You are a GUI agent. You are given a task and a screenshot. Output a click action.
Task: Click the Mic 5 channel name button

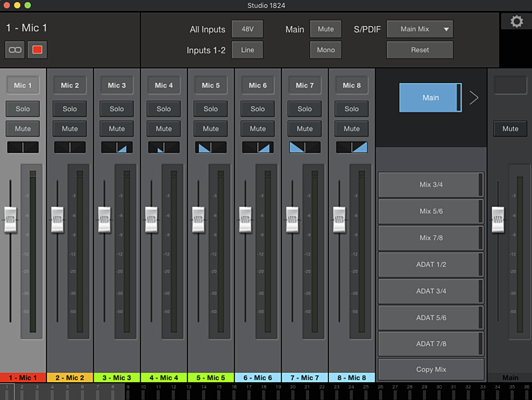pyautogui.click(x=211, y=85)
